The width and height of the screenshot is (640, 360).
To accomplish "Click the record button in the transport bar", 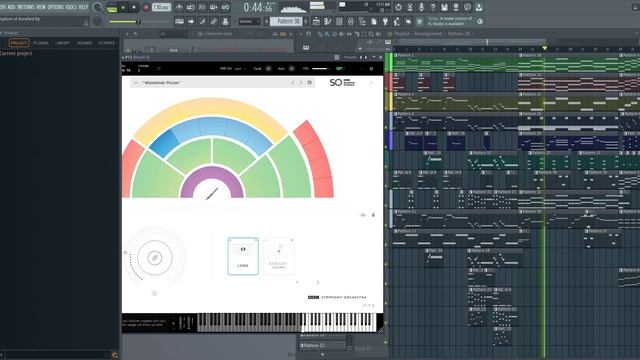I will pyautogui.click(x=146, y=7).
